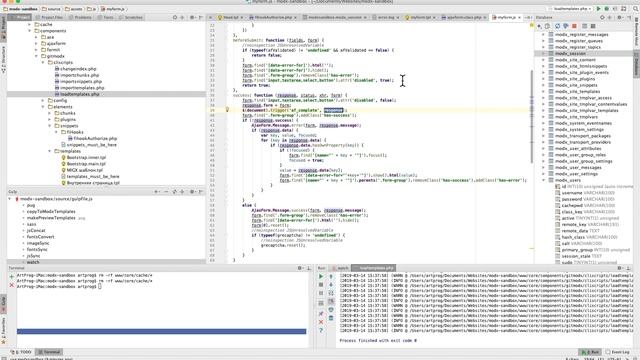This screenshot has width=640, height=360.
Task: Open help question mark in Run panel
Action: coord(321,330)
